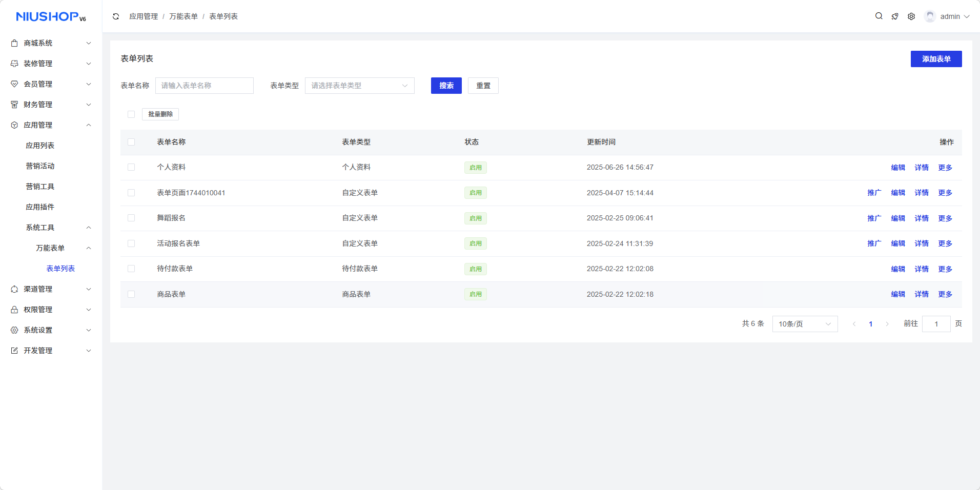Image resolution: width=980 pixels, height=490 pixels.
Task: Tick the 舞蹈报名 row checkbox
Action: (x=131, y=218)
